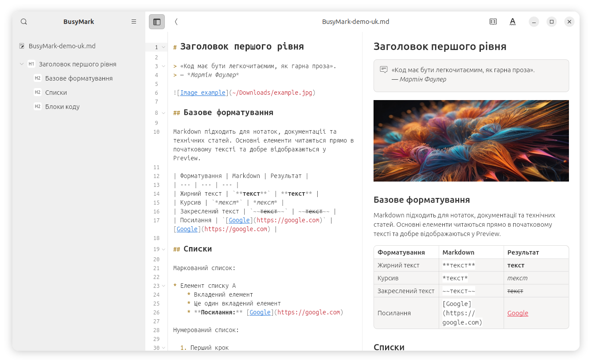Fold the section at editor line 8
Screen dimensions: 592x364
pyautogui.click(x=164, y=113)
